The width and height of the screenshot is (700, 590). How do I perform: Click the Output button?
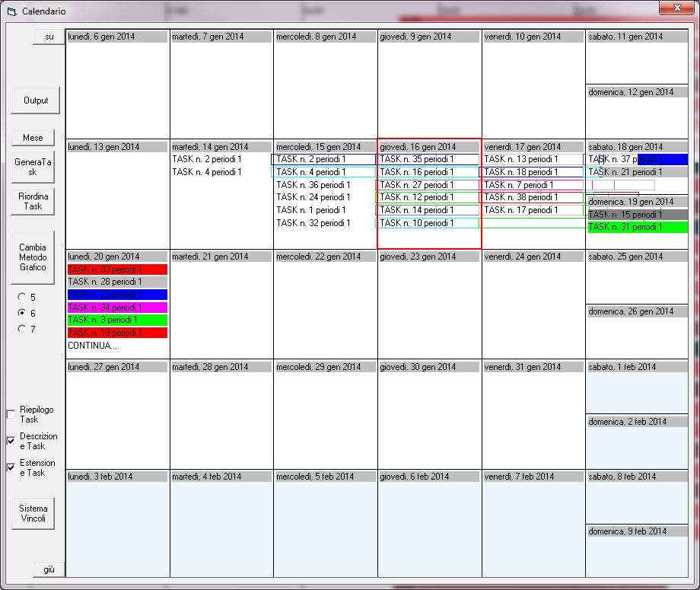click(36, 100)
